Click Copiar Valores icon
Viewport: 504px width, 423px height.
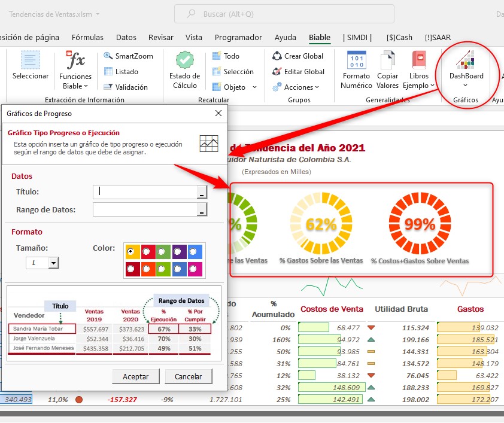[388, 60]
